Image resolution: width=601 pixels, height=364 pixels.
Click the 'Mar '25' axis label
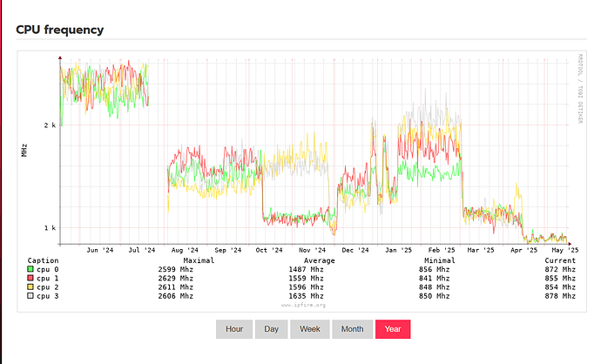click(481, 250)
